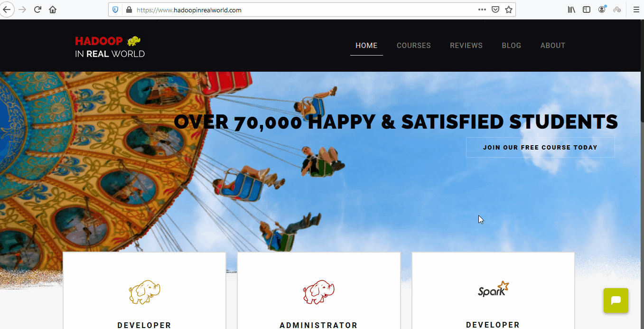This screenshot has height=329, width=644.
Task: Reload the page with refresh icon
Action: point(37,9)
